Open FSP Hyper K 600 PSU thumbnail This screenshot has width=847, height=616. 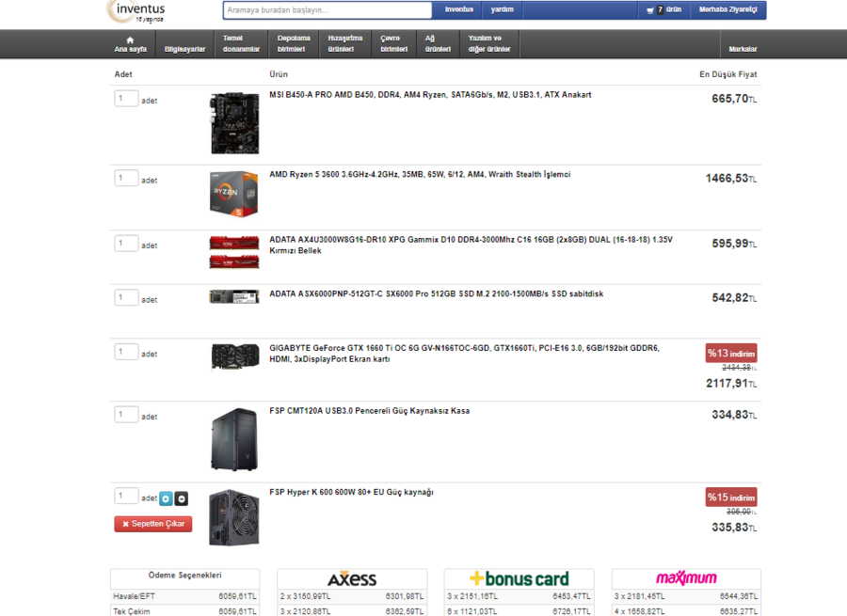[234, 517]
